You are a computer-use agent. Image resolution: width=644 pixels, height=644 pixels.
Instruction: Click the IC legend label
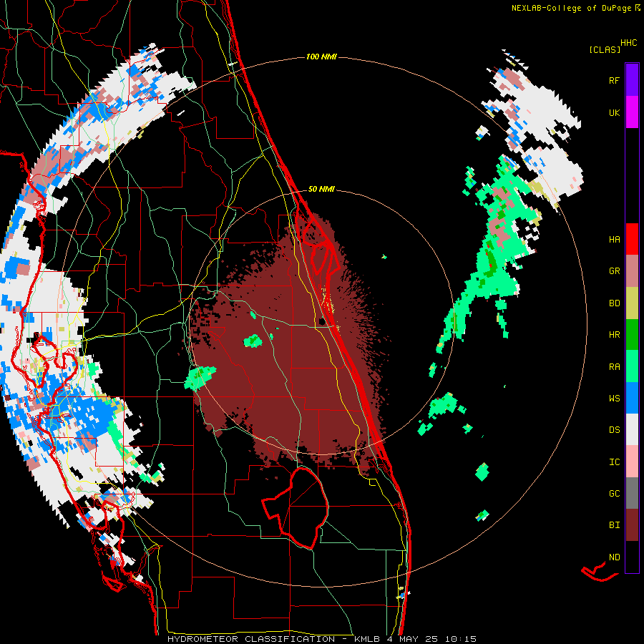614,462
